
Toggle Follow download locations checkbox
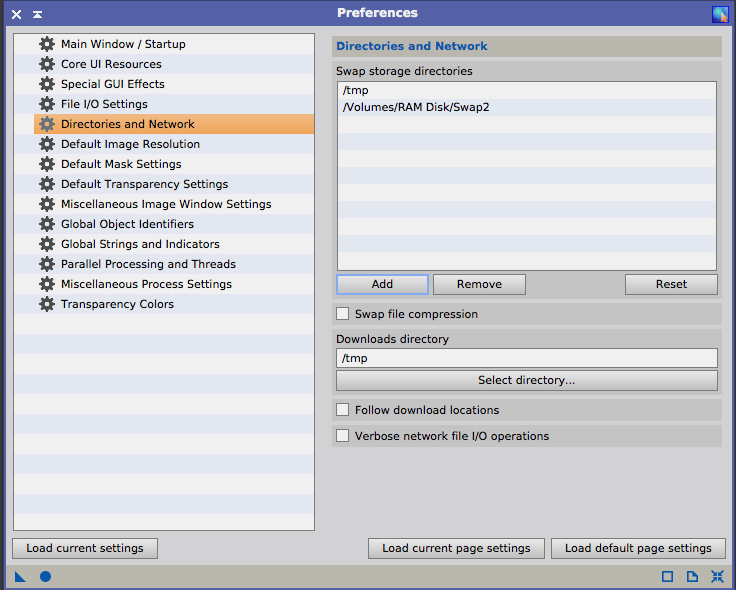point(343,410)
